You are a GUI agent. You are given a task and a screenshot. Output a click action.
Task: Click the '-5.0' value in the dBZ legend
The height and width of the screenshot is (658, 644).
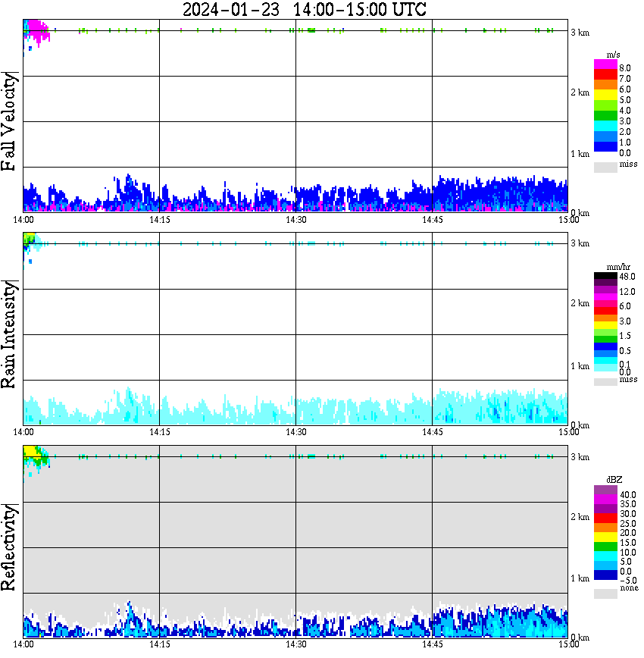[628, 581]
